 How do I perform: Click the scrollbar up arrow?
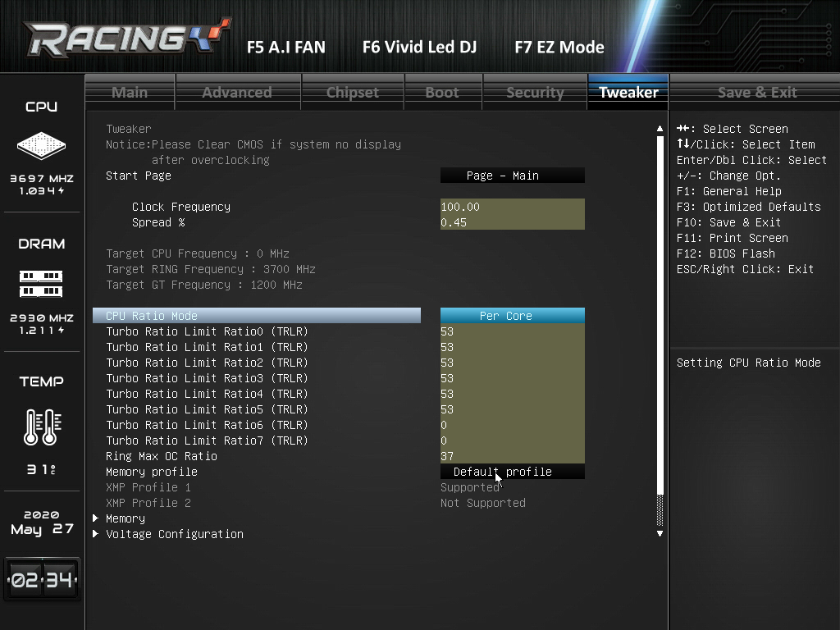[x=660, y=129]
